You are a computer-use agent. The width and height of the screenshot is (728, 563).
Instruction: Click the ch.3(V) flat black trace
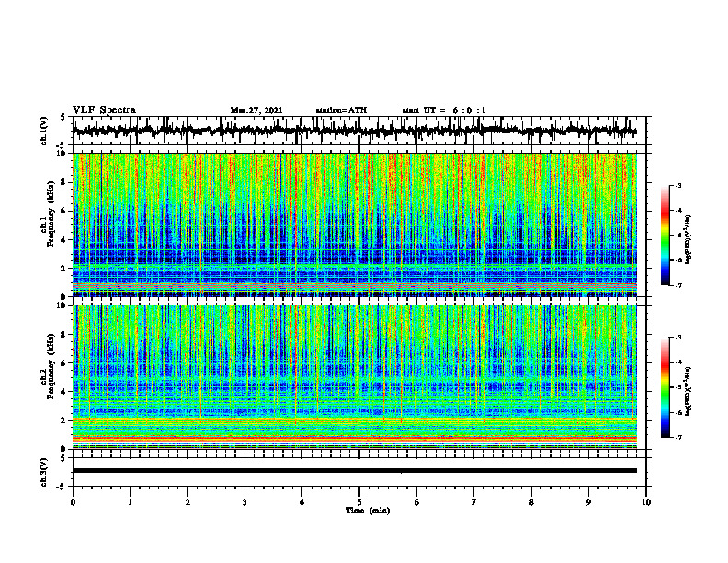(x=355, y=471)
